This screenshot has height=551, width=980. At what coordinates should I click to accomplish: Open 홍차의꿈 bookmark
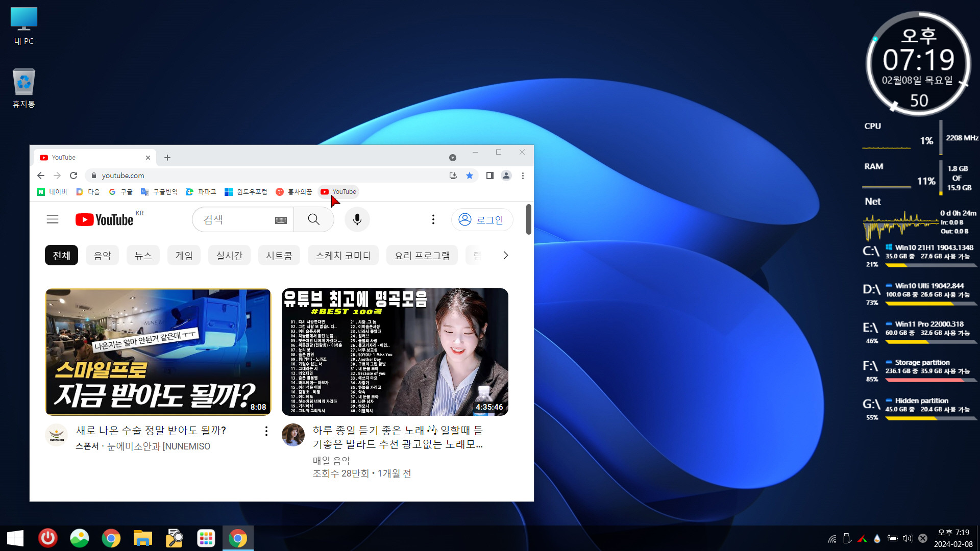[294, 192]
